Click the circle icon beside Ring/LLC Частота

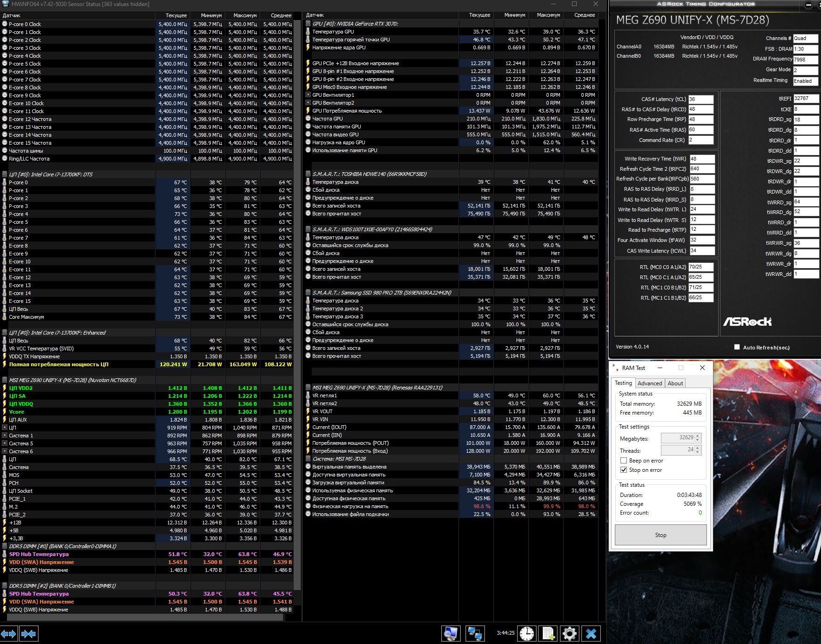5,159
